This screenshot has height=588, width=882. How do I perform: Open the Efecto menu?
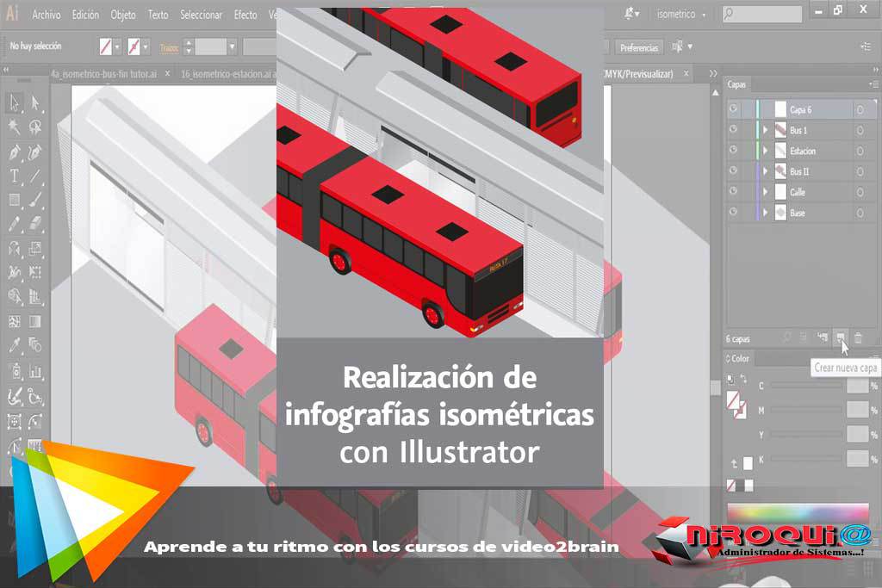pos(245,15)
